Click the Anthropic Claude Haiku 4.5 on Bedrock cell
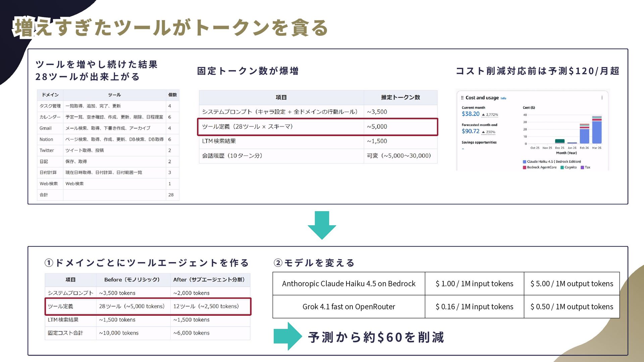Screen dimensions: 644x362 tap(348, 284)
